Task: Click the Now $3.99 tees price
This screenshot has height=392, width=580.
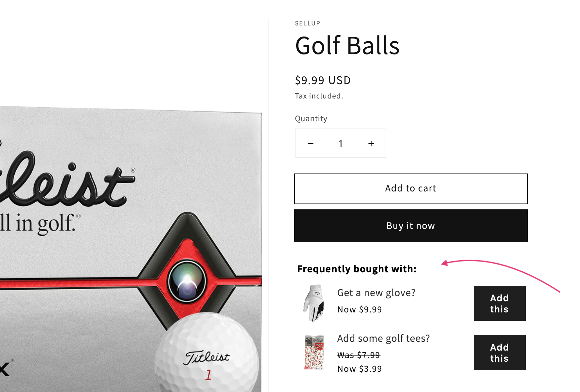Action: click(359, 369)
